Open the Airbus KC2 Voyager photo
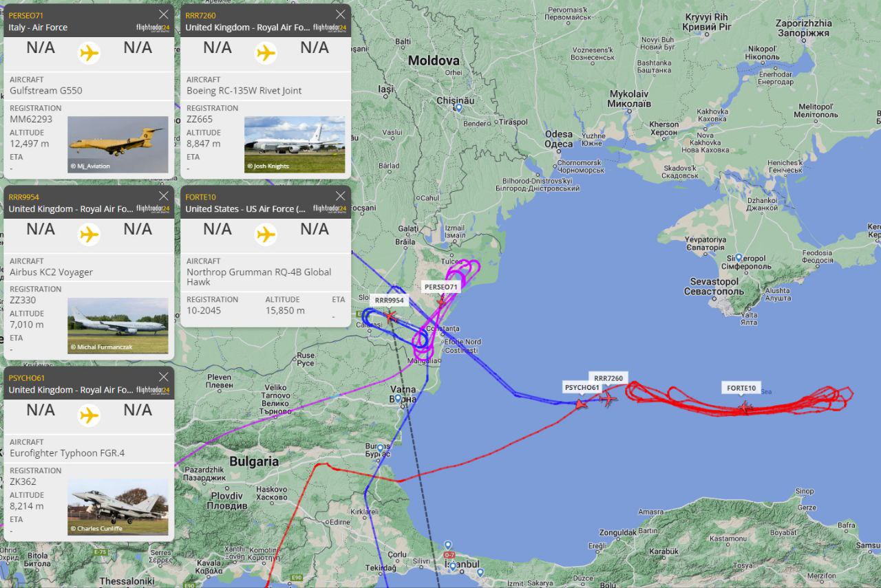 pyautogui.click(x=118, y=325)
